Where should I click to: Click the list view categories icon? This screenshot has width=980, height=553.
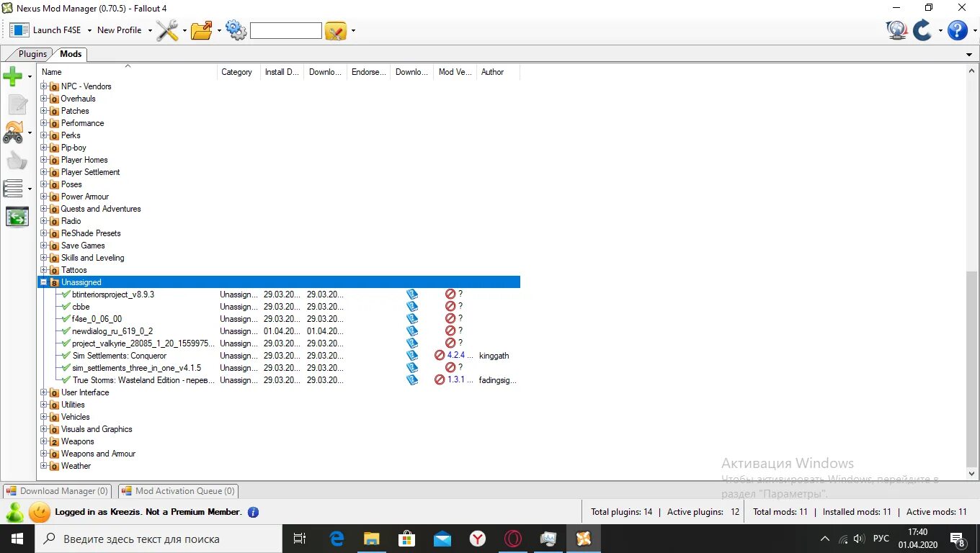[12, 189]
